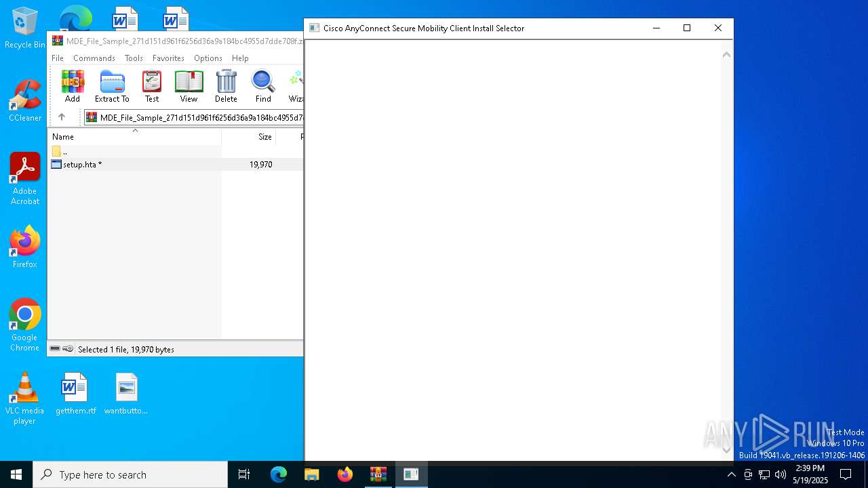Image resolution: width=868 pixels, height=488 pixels.
Task: Open Microsoft Edge from the taskbar
Action: (x=279, y=474)
